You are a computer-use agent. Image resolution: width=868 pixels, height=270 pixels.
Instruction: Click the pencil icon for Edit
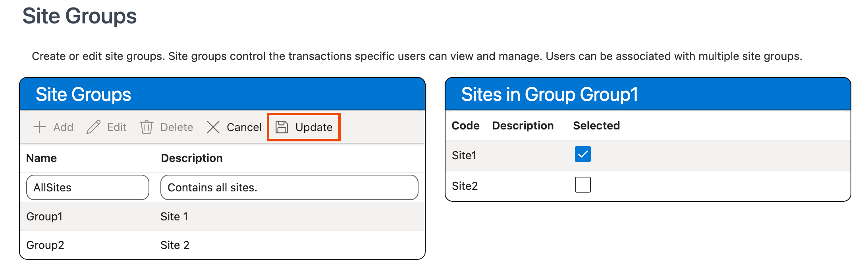[94, 127]
